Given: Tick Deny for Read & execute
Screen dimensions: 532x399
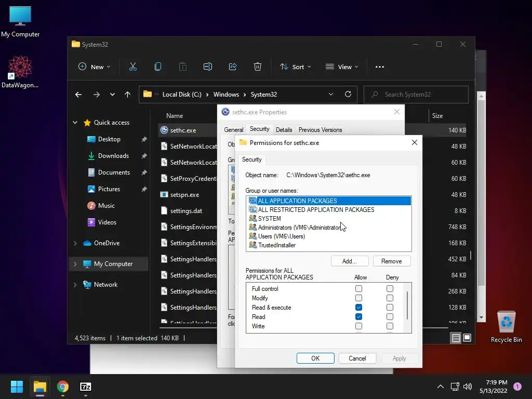Looking at the screenshot, I should tap(390, 308).
